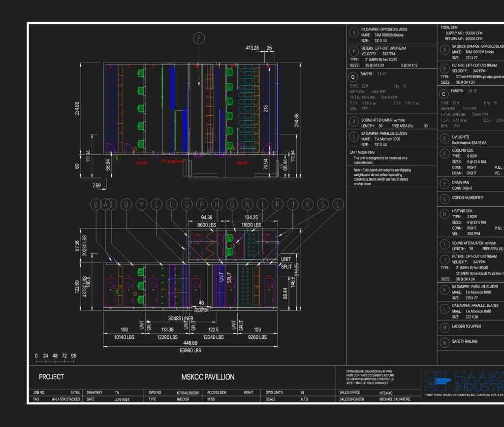Screen dimensions: 504x427
Task: Click the UV1 Single Point label
Action: [172, 162]
